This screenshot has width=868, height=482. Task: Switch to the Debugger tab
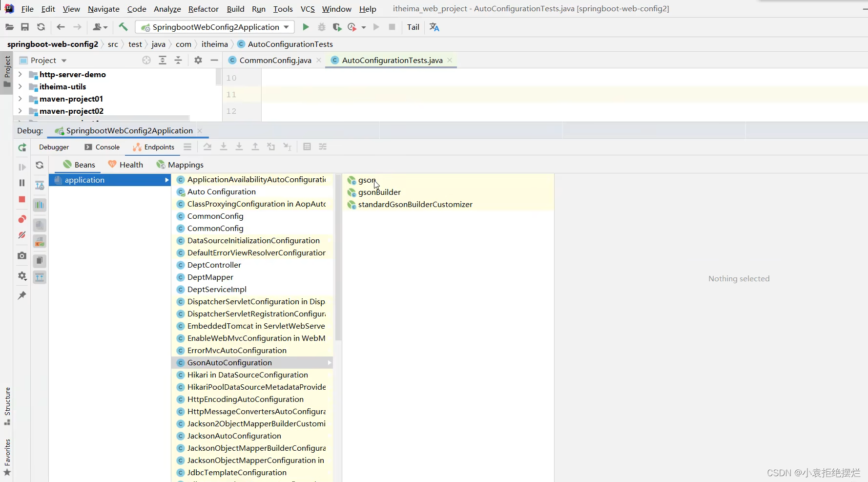[x=54, y=147]
